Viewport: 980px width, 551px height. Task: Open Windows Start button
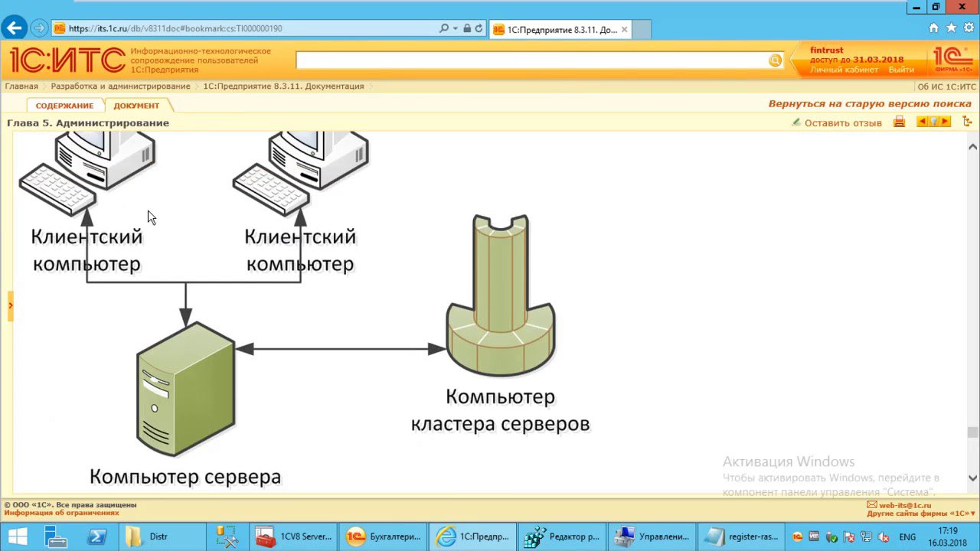[x=18, y=536]
